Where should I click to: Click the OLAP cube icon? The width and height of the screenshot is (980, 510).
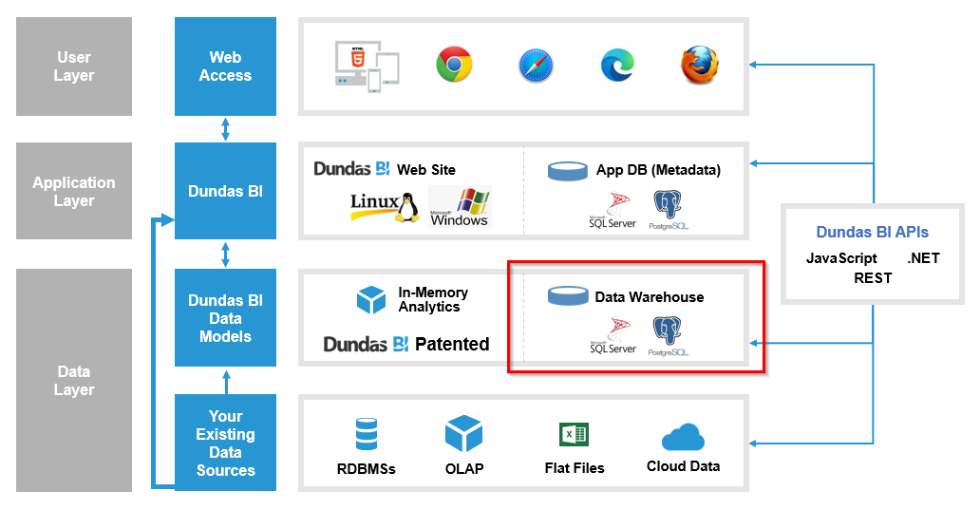pos(463,433)
